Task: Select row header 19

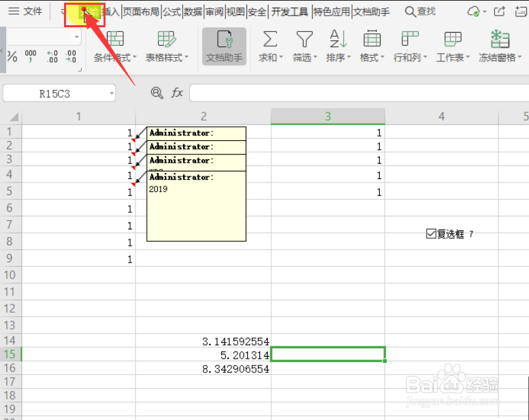Action: 10,409
